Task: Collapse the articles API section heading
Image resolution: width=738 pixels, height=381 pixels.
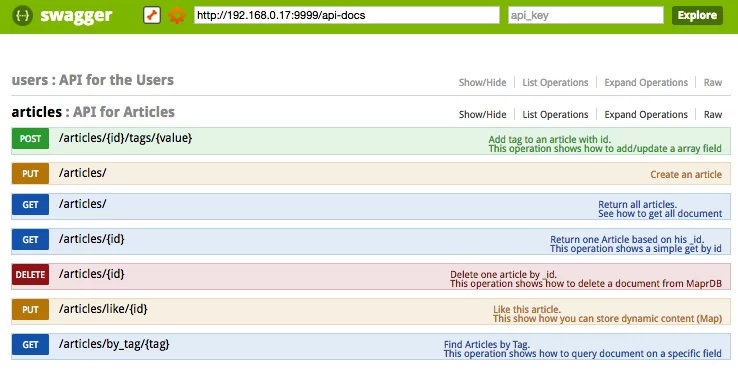Action: pyautogui.click(x=93, y=112)
